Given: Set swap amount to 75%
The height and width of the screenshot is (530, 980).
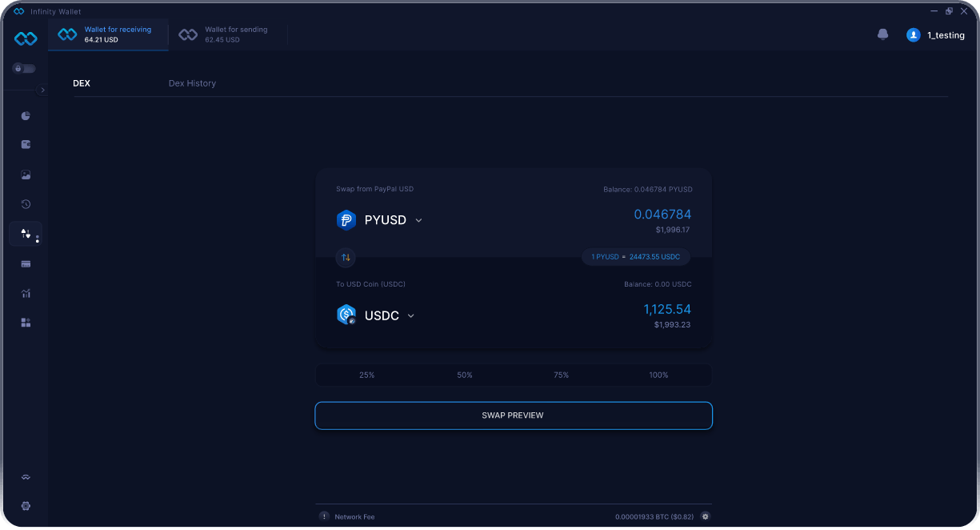Looking at the screenshot, I should coord(562,375).
